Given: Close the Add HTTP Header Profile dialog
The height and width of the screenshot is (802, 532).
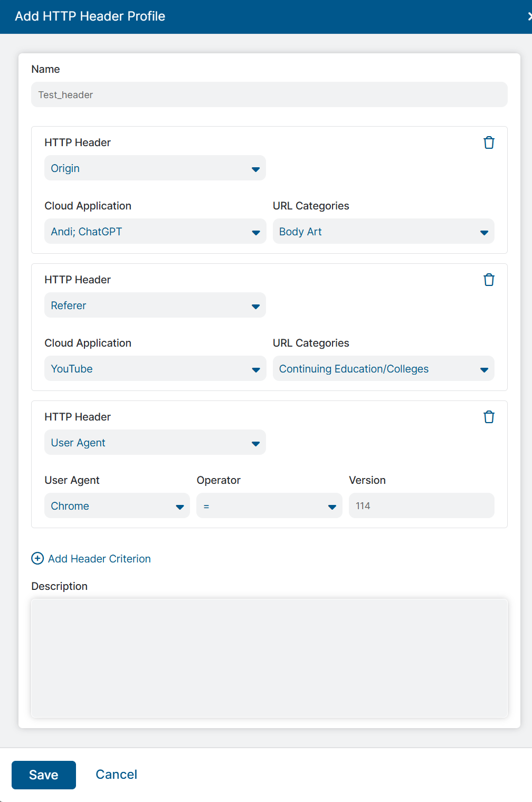Looking at the screenshot, I should 529,16.
